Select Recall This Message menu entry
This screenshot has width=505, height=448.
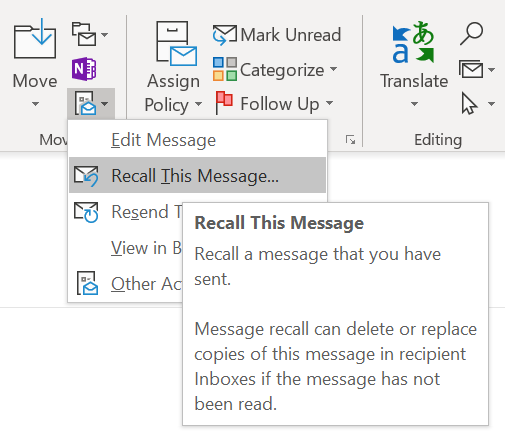(x=197, y=175)
